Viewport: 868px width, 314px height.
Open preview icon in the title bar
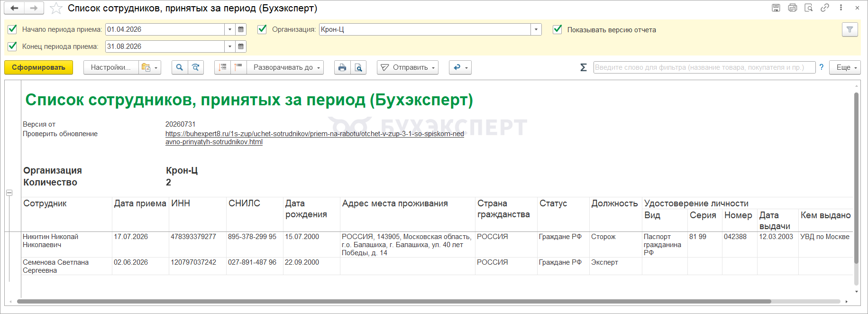pyautogui.click(x=809, y=8)
